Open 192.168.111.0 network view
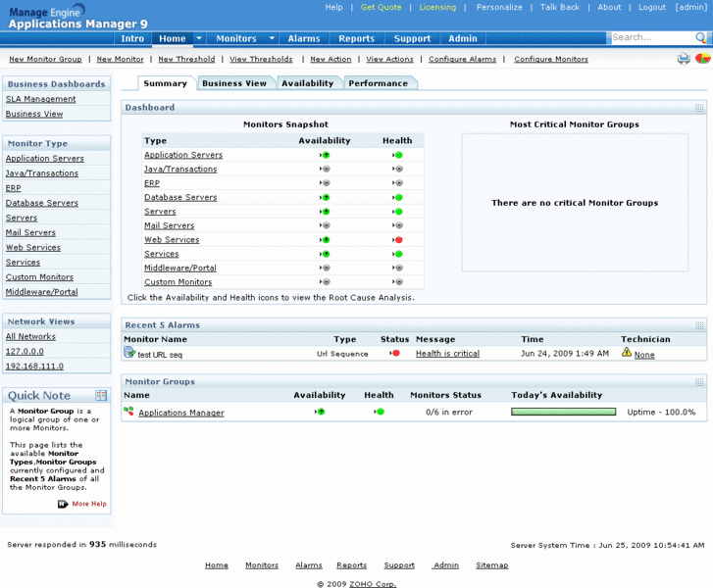 (34, 366)
